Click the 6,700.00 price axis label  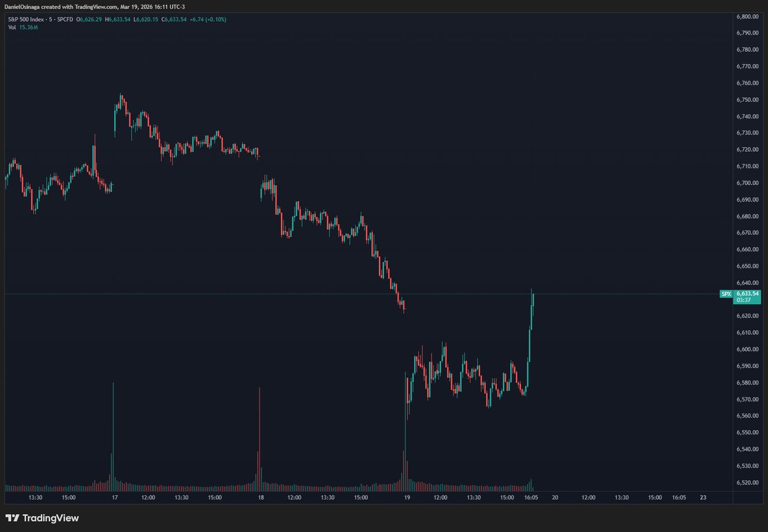point(748,183)
